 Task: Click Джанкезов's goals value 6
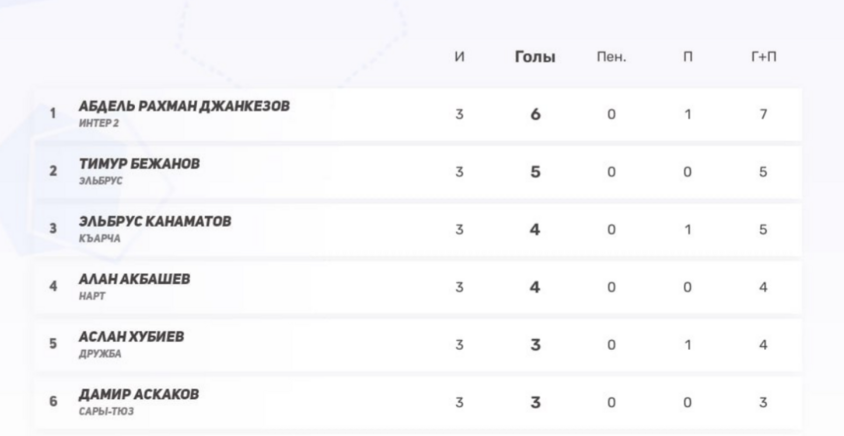[535, 114]
